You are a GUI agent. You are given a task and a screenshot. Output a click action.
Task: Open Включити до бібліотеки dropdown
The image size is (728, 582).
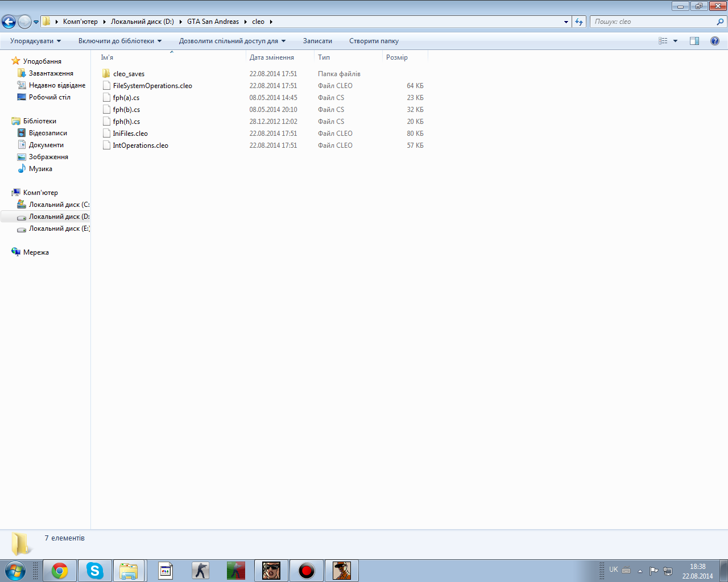coord(120,41)
